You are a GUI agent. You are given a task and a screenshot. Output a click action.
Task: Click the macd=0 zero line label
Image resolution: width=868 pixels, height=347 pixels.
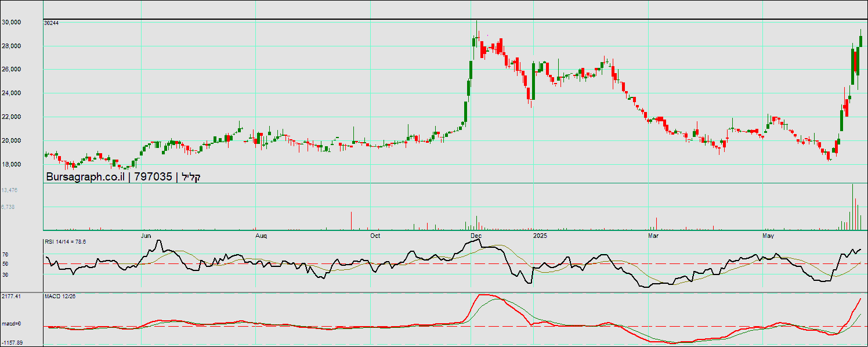pyautogui.click(x=11, y=323)
